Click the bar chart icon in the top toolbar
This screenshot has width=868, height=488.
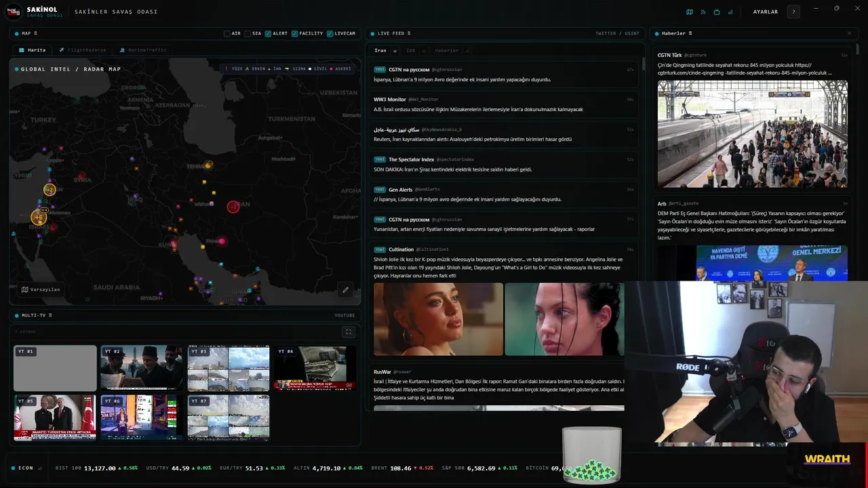(x=730, y=12)
